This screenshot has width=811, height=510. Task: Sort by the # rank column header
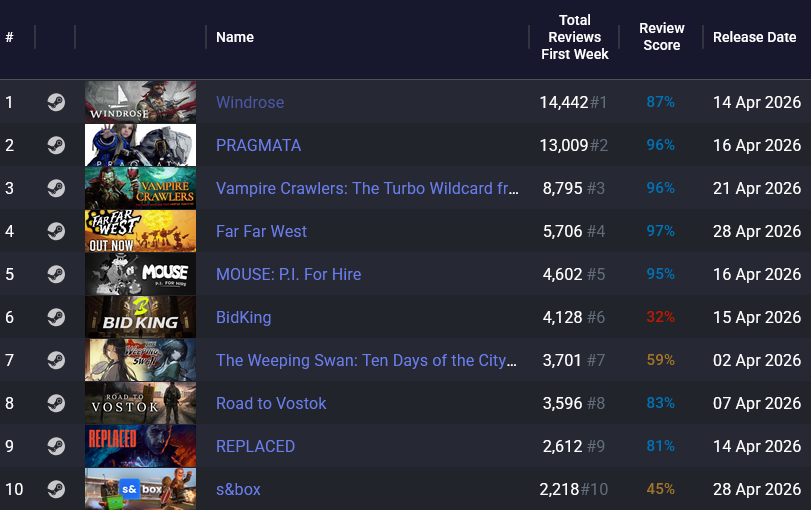click(x=9, y=37)
